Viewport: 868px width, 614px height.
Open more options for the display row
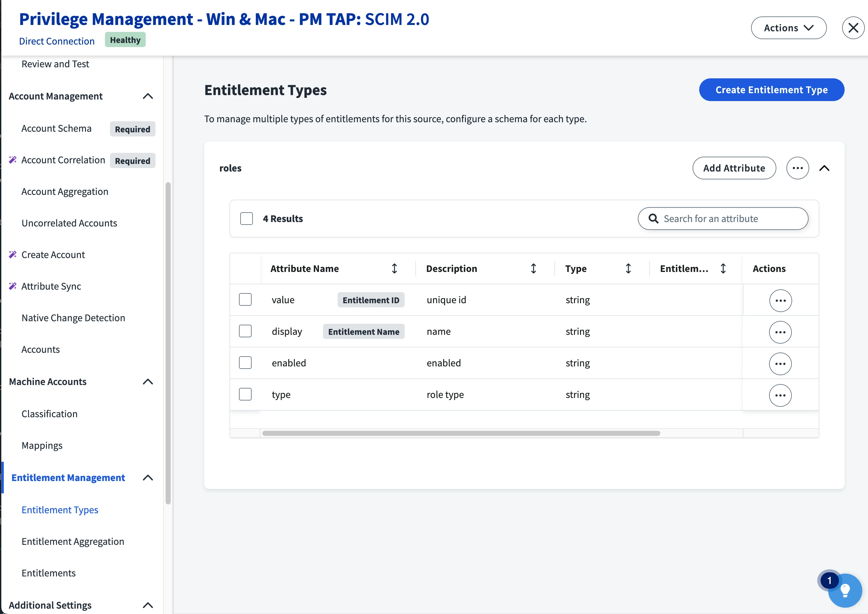[780, 332]
